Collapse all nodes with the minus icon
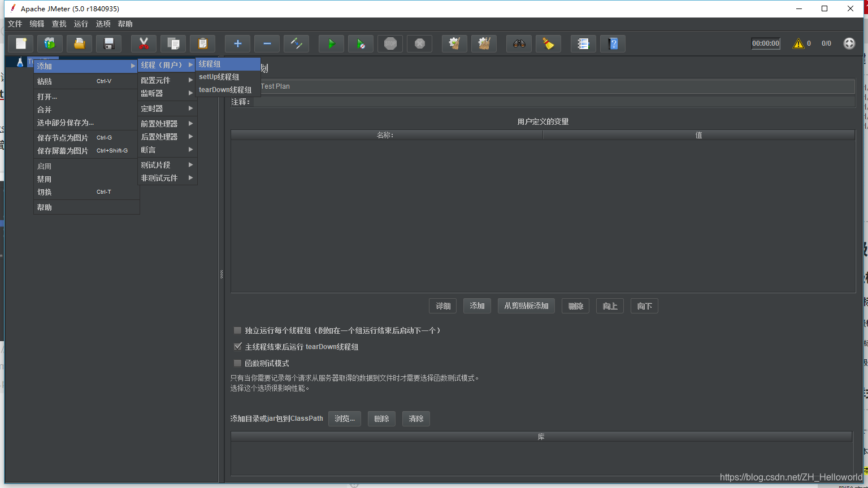 click(267, 43)
